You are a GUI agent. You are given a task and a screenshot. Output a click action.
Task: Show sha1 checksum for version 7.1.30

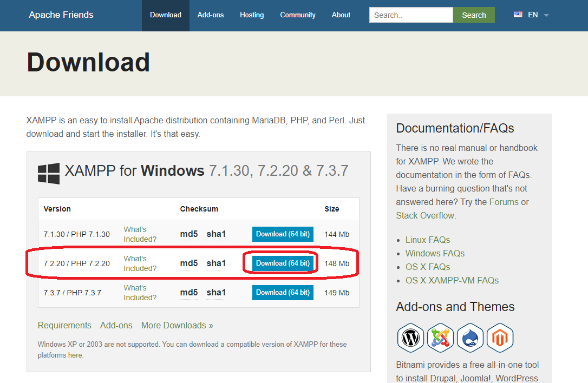[216, 234]
